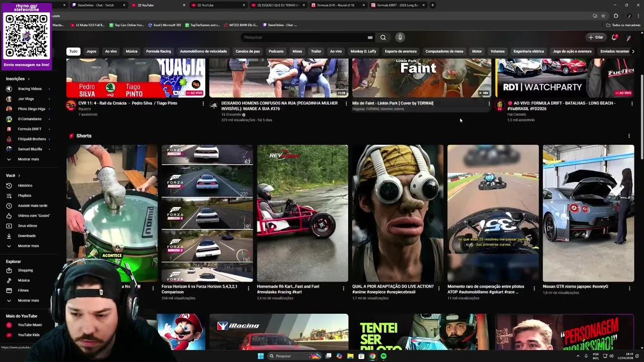Open Todos os marcadores folder
644x362 pixels.
point(623,25)
